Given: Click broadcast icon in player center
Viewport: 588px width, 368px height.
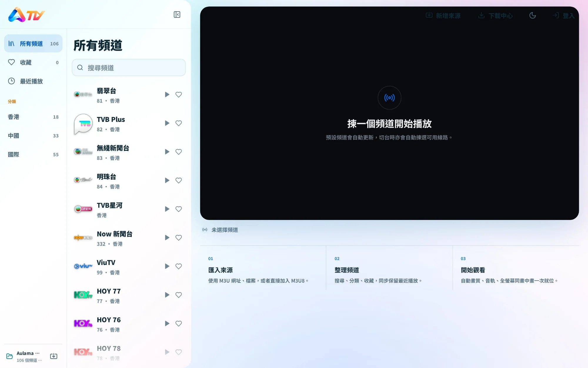Looking at the screenshot, I should 389,98.
